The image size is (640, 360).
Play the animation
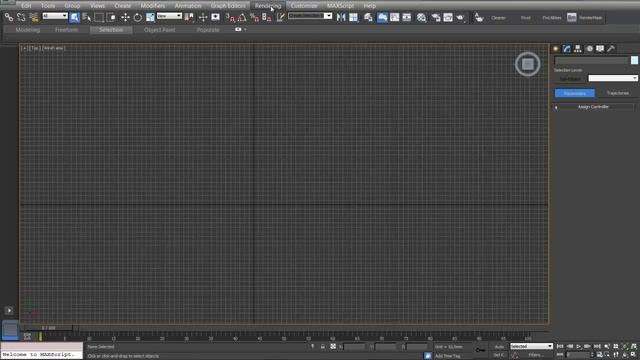579,347
